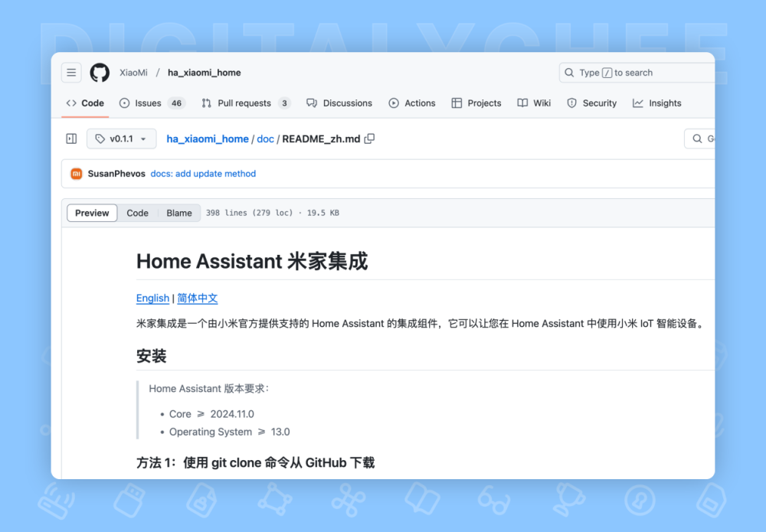Copy the README_zh.md file path
This screenshot has width=766, height=532.
pyautogui.click(x=370, y=139)
